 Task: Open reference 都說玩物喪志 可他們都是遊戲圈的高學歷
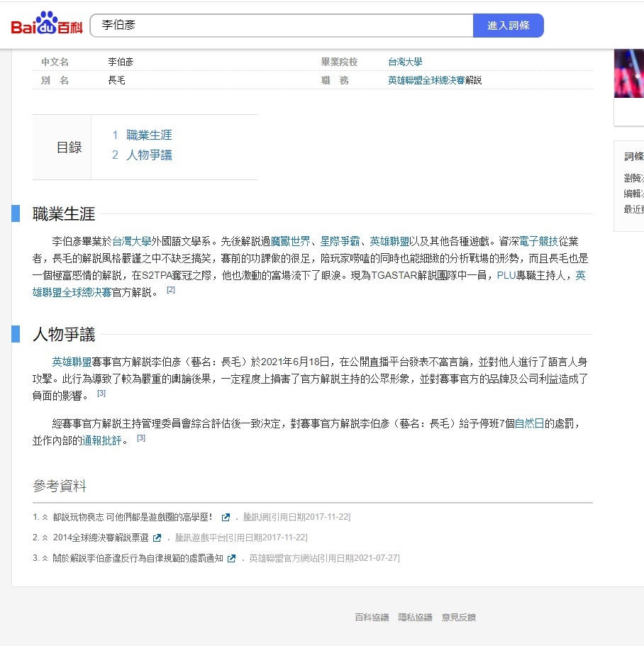[x=132, y=517]
